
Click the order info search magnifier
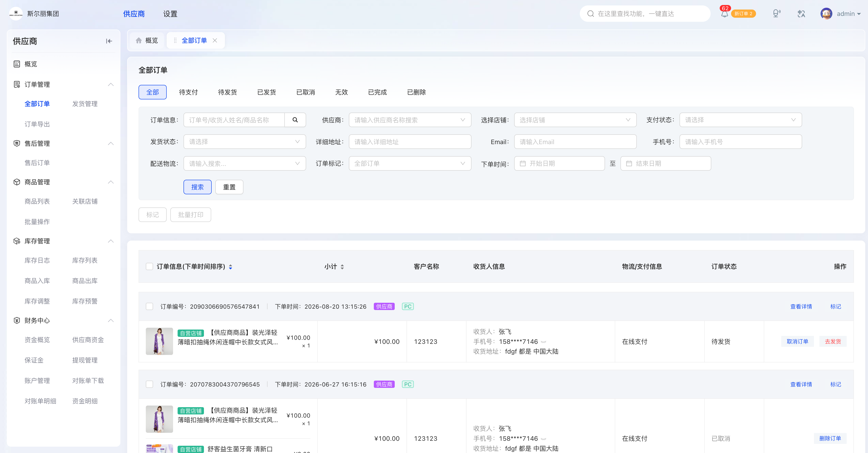[x=295, y=120]
